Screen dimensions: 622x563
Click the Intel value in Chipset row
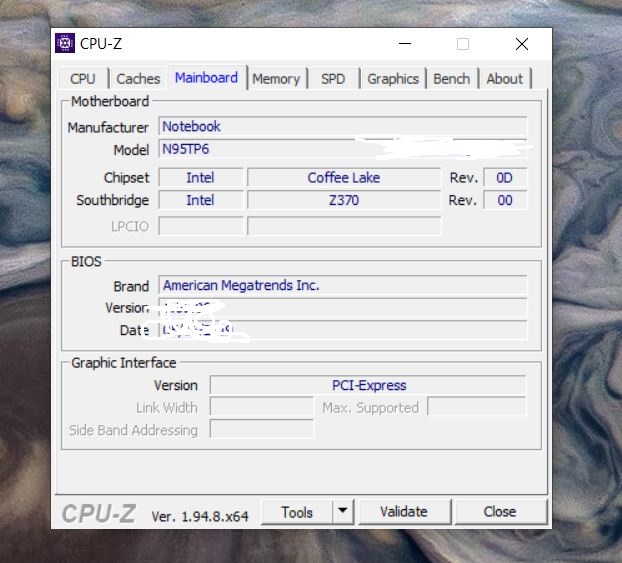[201, 177]
